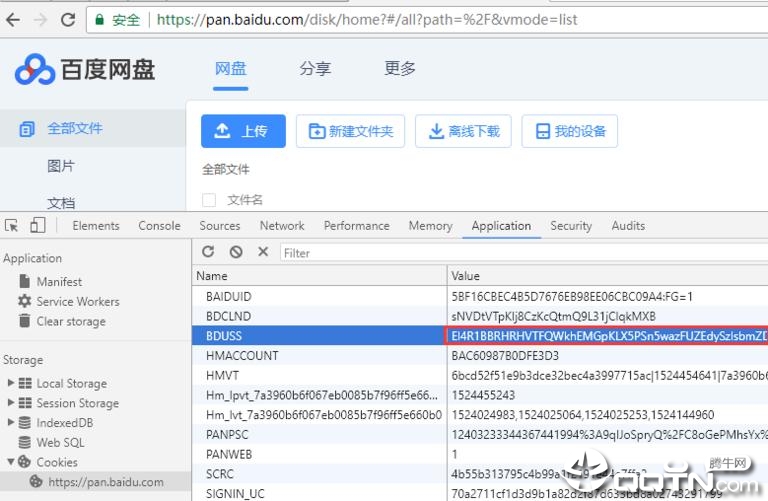Screen dimensions: 768x501
Task: Expand the Local Storage tree node
Action: tap(11, 382)
